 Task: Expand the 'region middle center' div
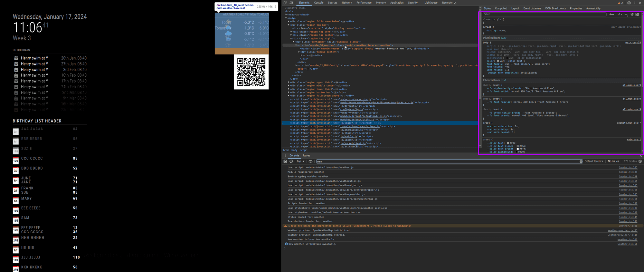[x=289, y=86]
